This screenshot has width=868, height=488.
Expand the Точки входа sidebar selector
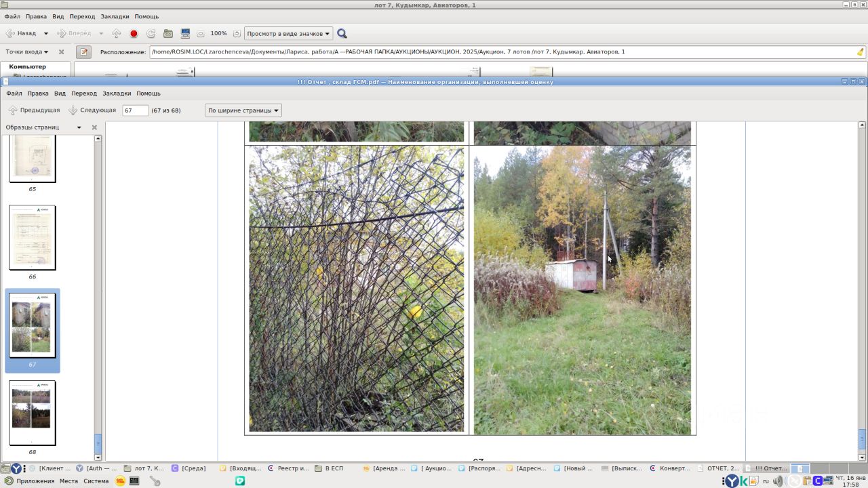pos(27,52)
